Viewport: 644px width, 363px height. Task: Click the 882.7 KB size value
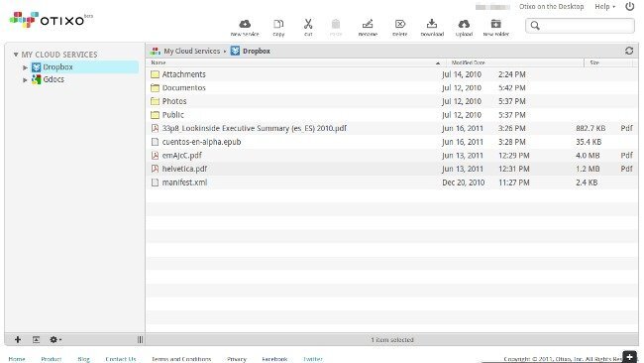[x=590, y=128]
